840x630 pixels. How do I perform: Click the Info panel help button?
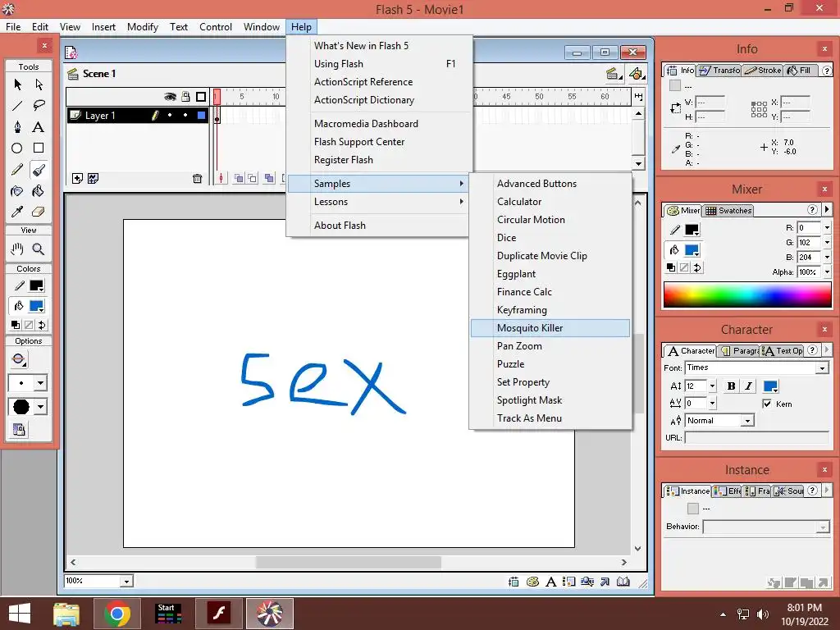pos(827,71)
